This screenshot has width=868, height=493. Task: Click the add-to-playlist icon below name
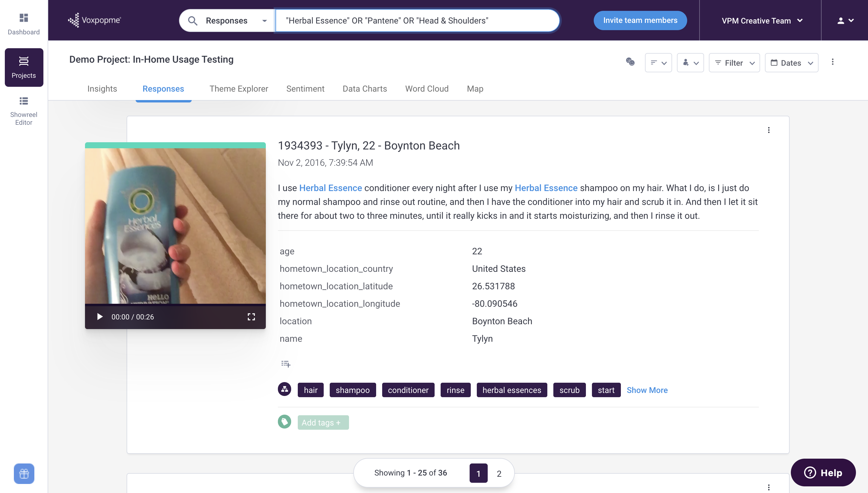285,364
